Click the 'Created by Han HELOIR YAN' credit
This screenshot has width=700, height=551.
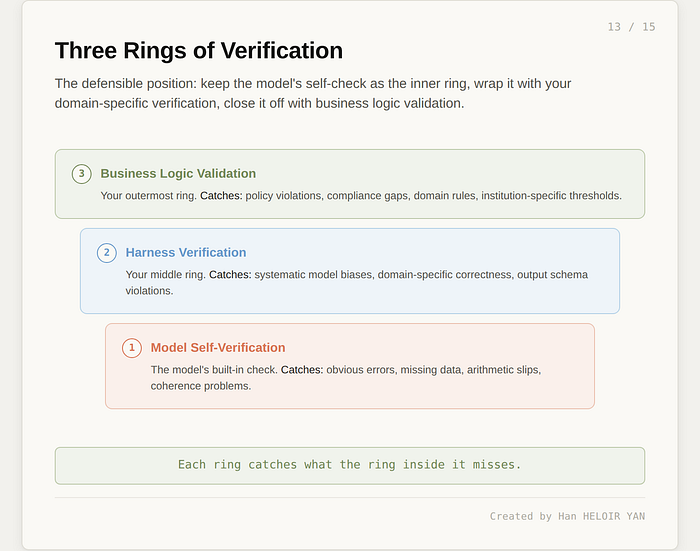pyautogui.click(x=567, y=516)
